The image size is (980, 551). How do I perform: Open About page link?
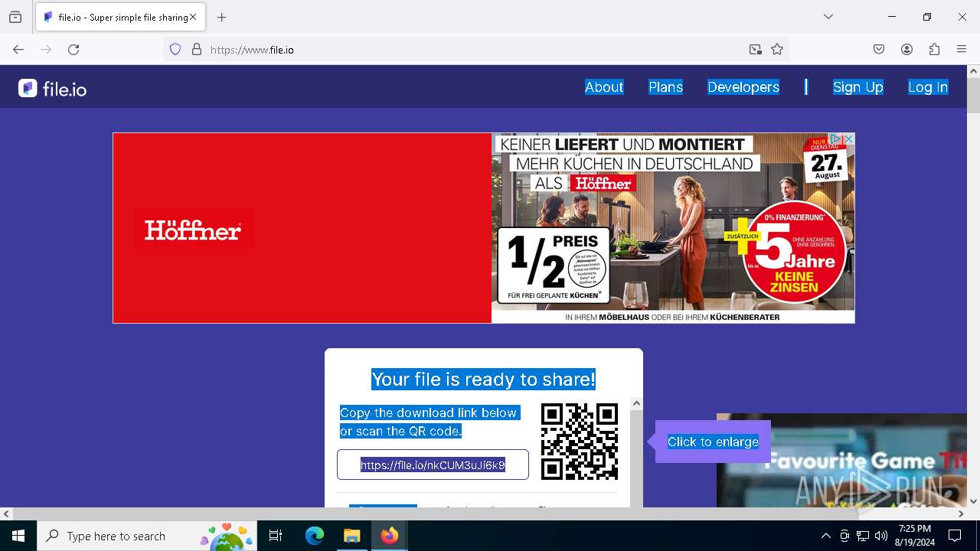pos(604,87)
